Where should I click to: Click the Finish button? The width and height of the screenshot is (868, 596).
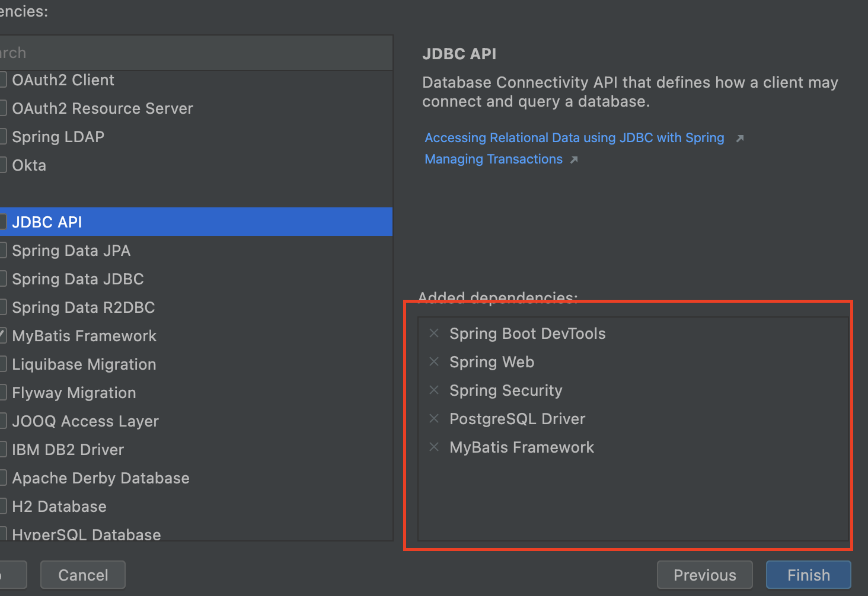(809, 575)
